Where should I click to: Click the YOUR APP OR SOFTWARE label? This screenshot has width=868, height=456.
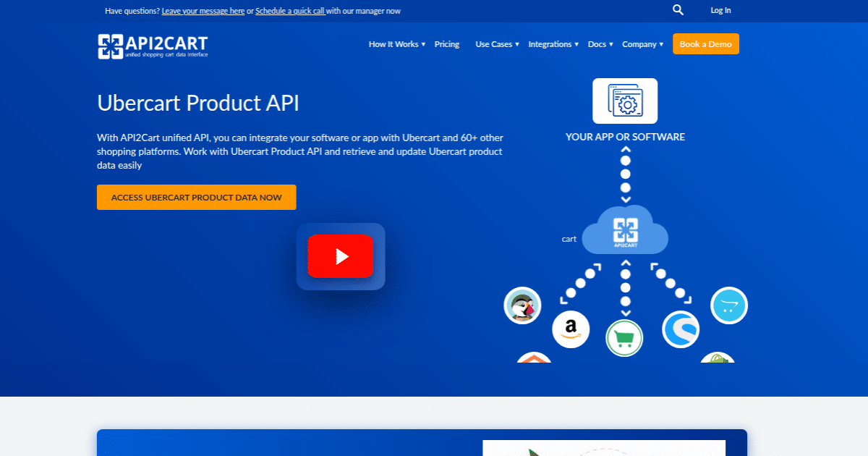tap(625, 137)
